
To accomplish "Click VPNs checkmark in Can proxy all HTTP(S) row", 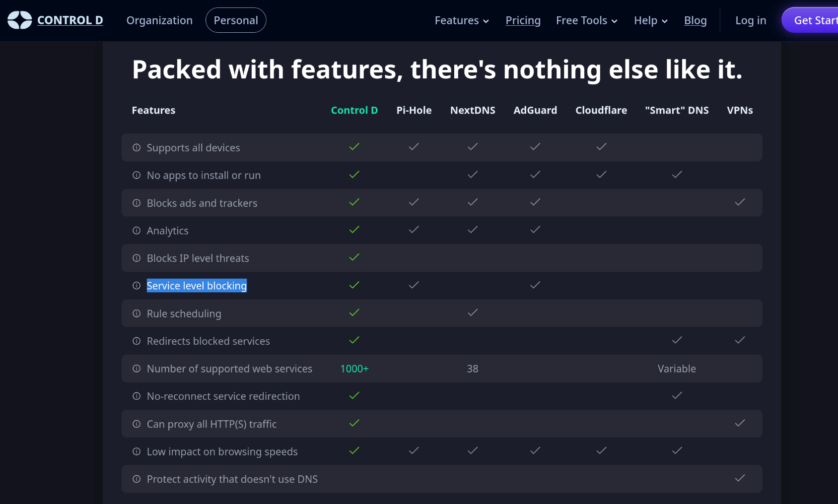I will [x=740, y=423].
